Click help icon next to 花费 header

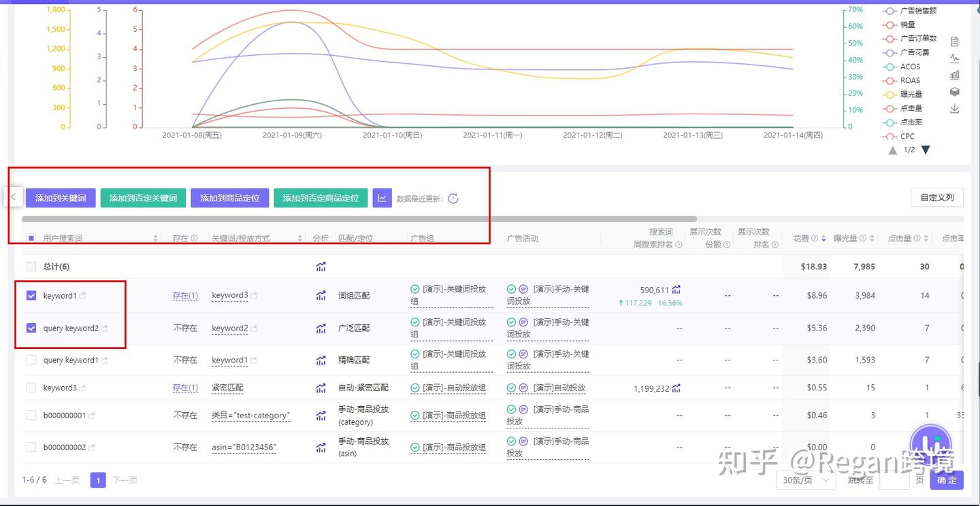pos(815,239)
